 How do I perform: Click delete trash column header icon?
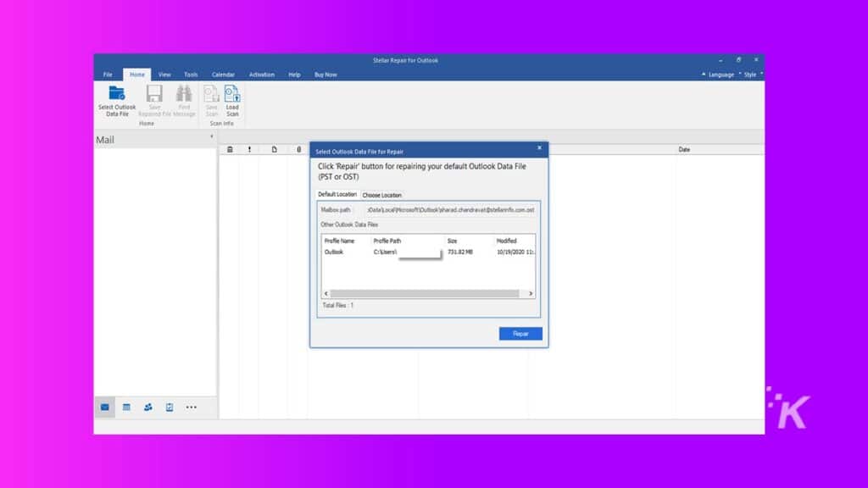tap(230, 149)
